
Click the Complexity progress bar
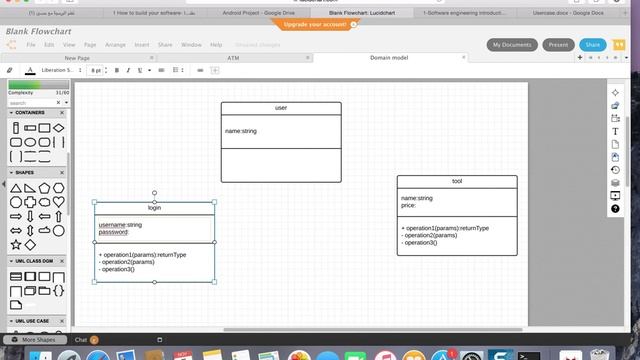click(x=38, y=85)
